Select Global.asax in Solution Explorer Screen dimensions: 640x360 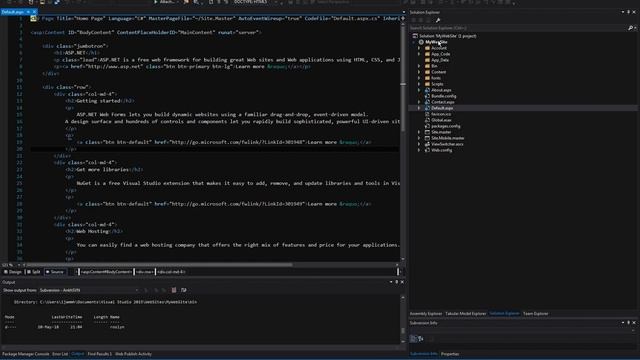[441, 120]
